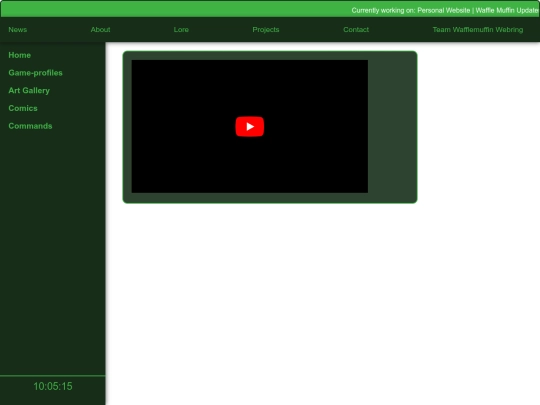
Task: Open the Comics sidebar link
Action: point(23,108)
